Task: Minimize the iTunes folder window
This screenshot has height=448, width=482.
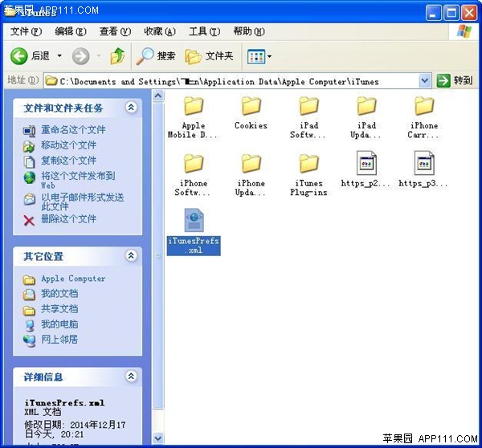Action: pyautogui.click(x=433, y=13)
